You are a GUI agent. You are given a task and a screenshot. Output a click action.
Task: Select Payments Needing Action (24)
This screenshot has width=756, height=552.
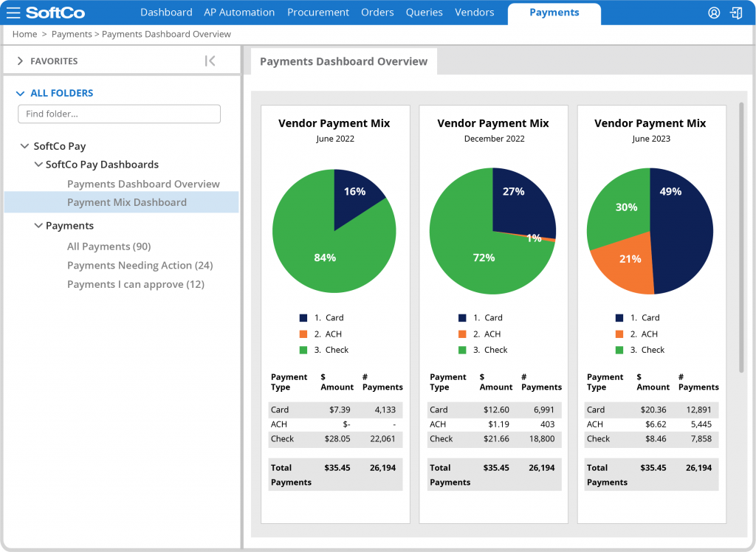[140, 265]
